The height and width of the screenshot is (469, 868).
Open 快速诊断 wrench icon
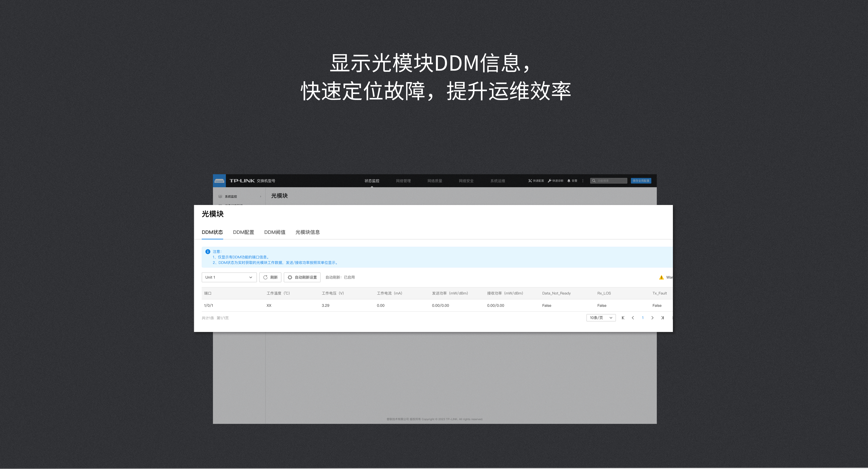coord(550,181)
